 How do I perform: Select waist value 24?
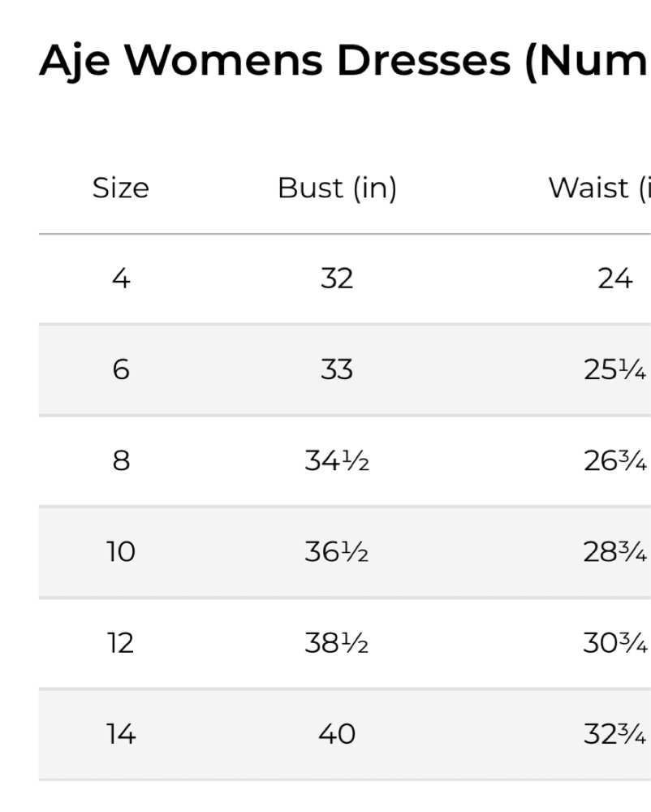coord(615,279)
